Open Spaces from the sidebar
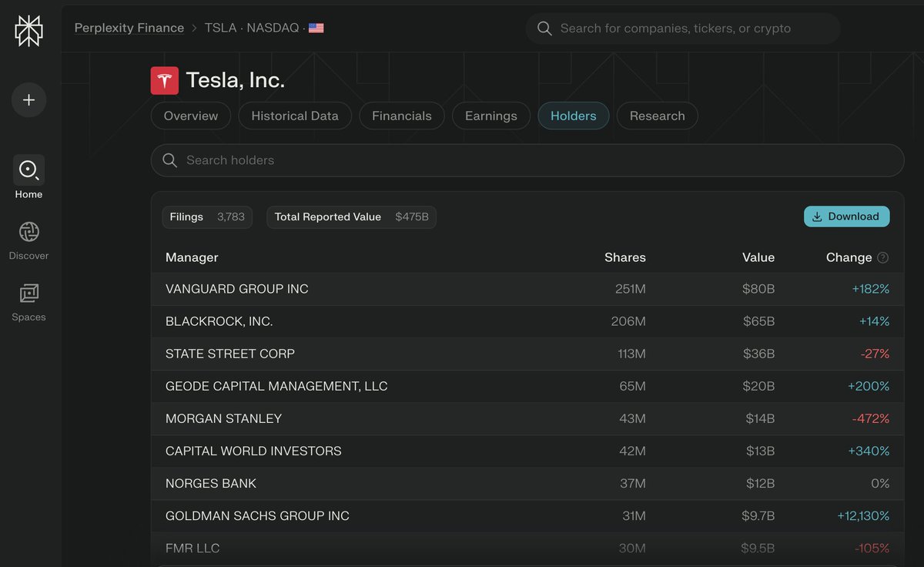This screenshot has width=924, height=567. tap(28, 294)
